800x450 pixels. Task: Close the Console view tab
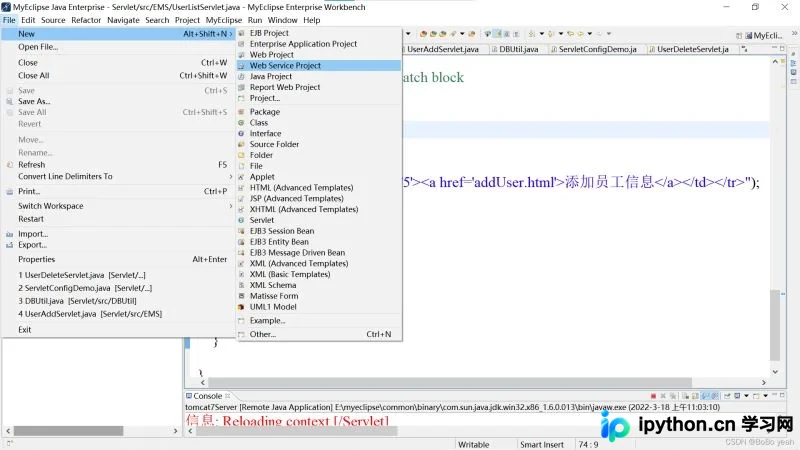(228, 395)
